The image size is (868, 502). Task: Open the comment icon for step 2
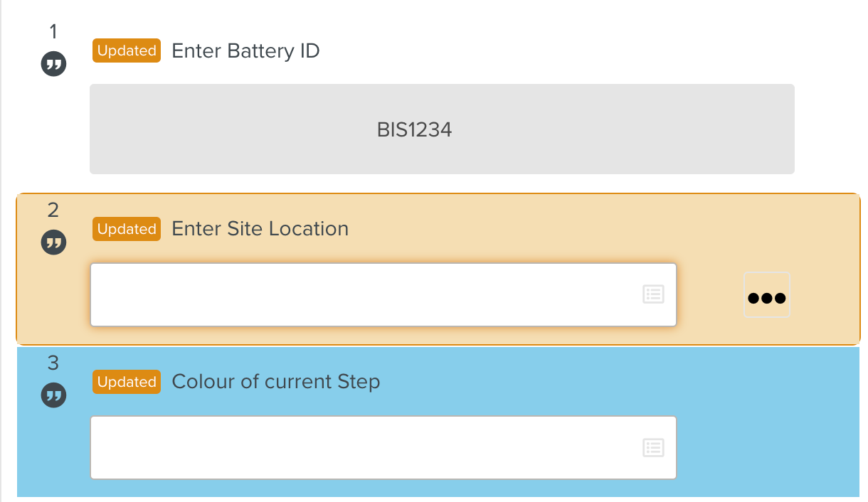click(x=53, y=242)
